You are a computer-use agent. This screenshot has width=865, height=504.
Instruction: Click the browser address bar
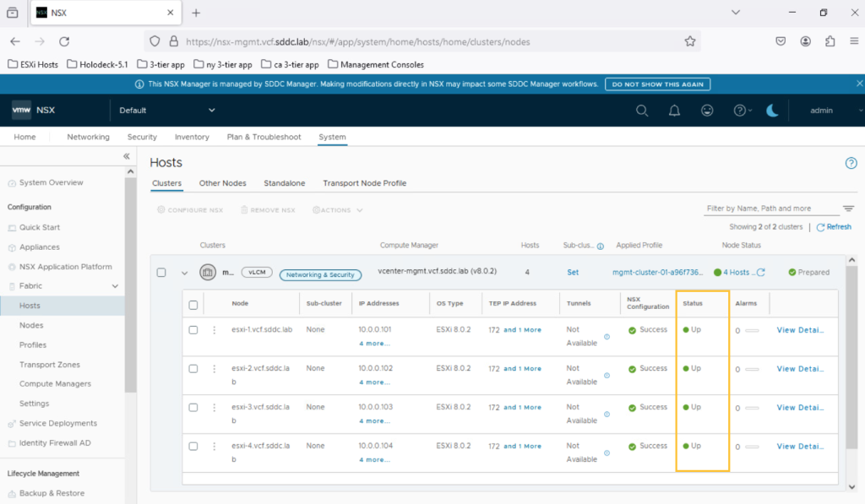pos(422,41)
